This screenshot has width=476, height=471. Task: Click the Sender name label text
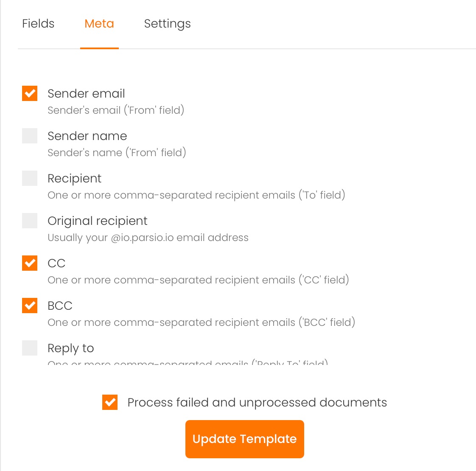87,136
